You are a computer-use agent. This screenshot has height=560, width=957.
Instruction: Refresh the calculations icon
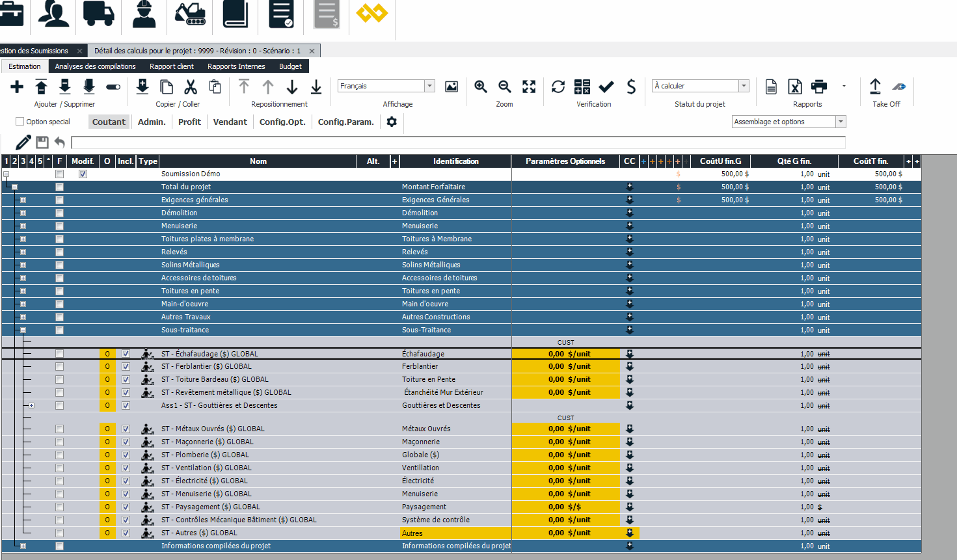click(x=558, y=87)
